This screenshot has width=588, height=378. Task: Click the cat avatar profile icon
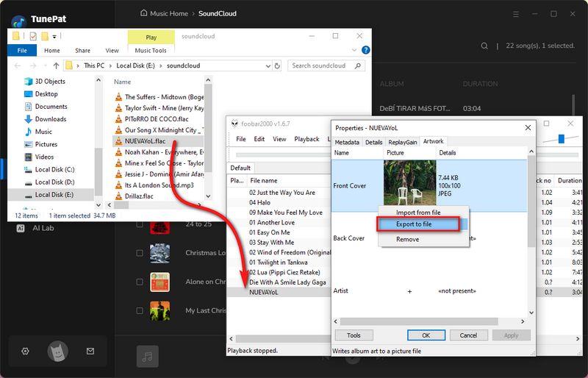point(58,352)
